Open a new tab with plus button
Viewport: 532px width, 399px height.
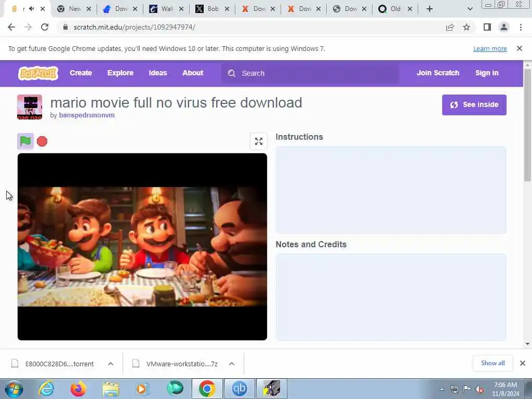pos(430,9)
